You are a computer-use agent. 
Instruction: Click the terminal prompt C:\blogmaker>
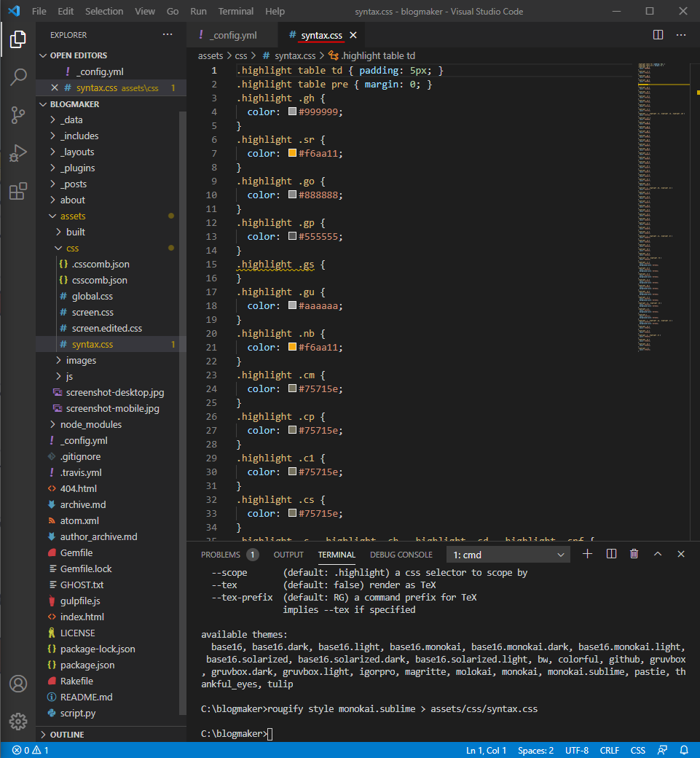click(x=234, y=734)
